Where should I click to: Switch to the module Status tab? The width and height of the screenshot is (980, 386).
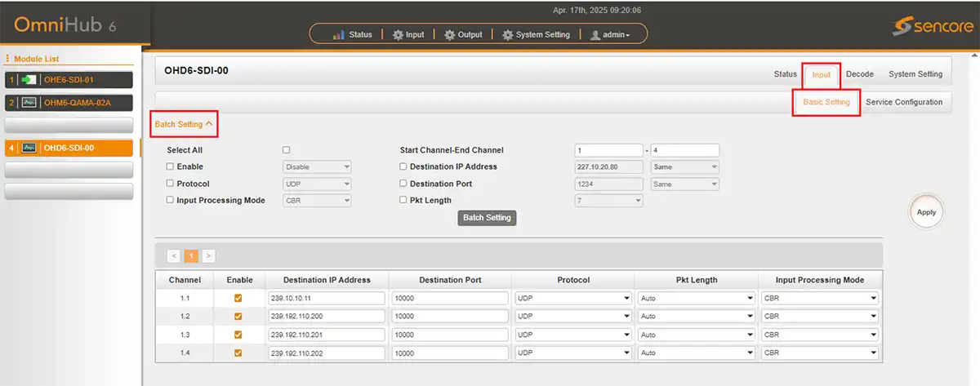[x=785, y=74]
